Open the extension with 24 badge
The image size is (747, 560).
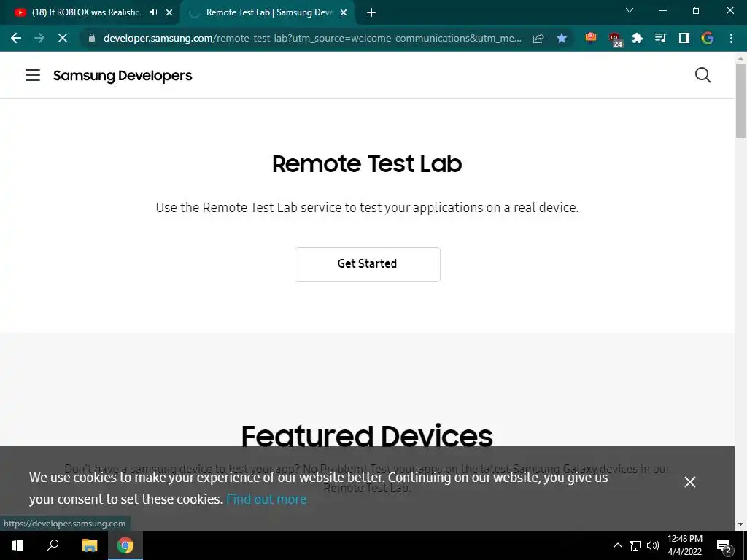[x=615, y=39]
